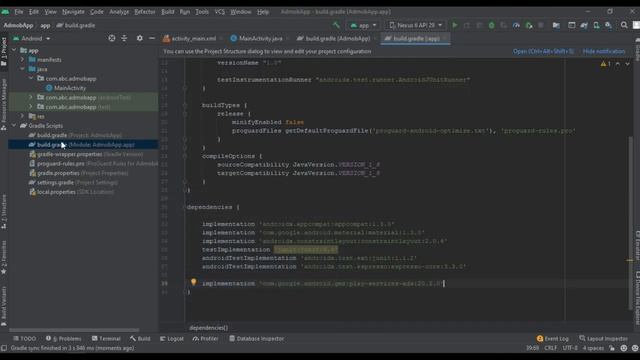The width and height of the screenshot is (640, 360).
Task: Open the app run configuration dropdown
Action: 363,25
